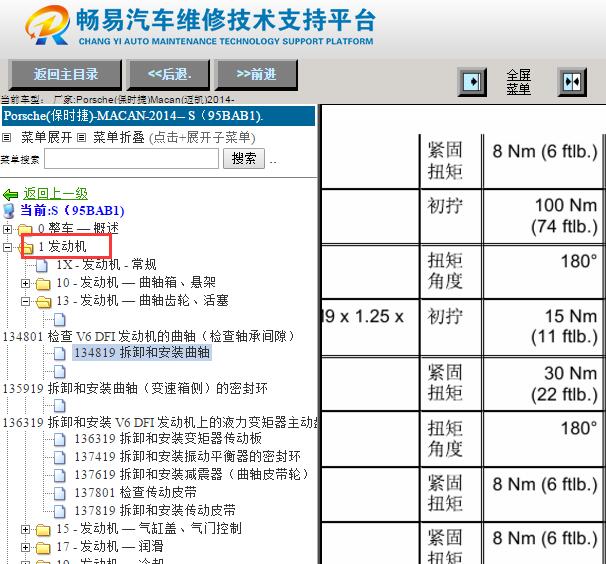Select the 100 Nm (74 ftlb.) cell

(543, 216)
